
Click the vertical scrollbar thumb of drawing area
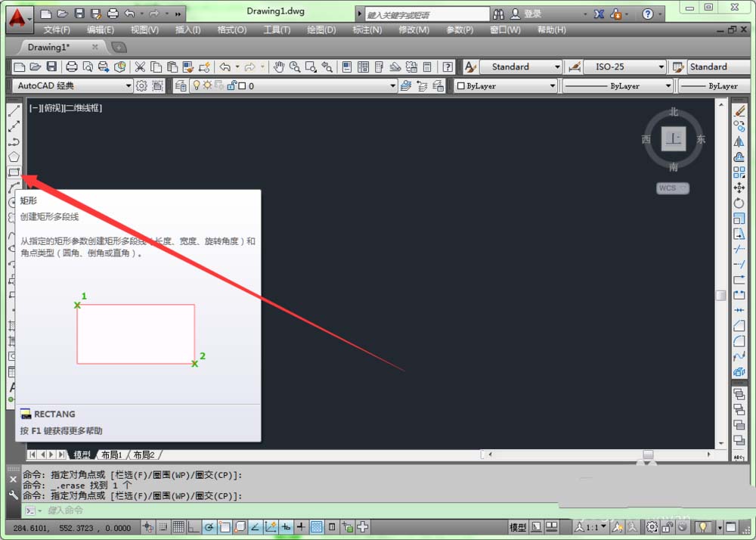coord(720,295)
